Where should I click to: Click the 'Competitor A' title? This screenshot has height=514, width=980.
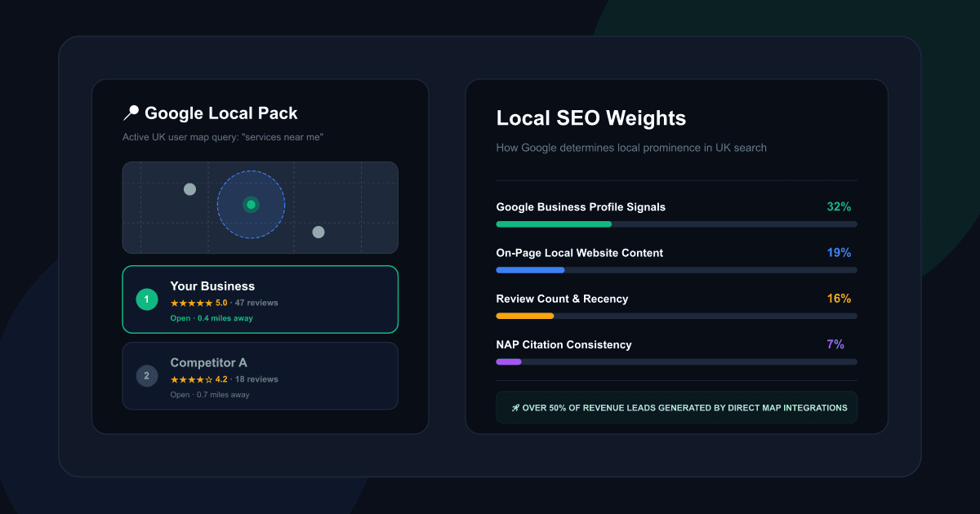point(208,362)
